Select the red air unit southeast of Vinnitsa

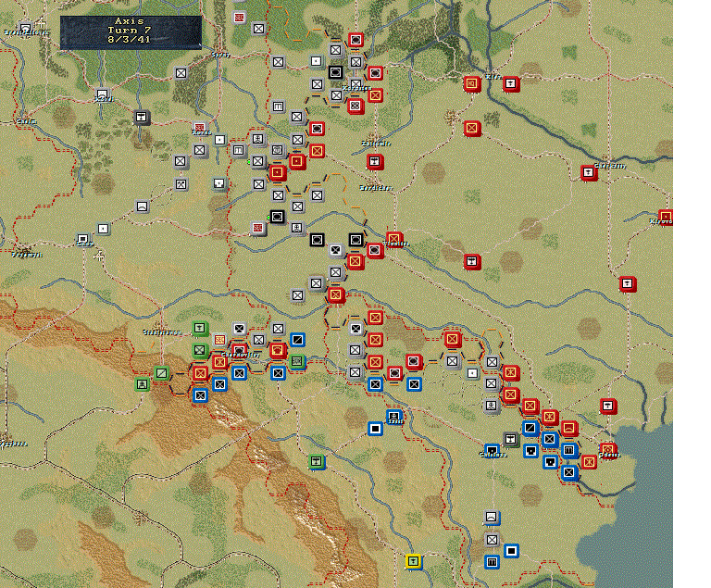(471, 262)
